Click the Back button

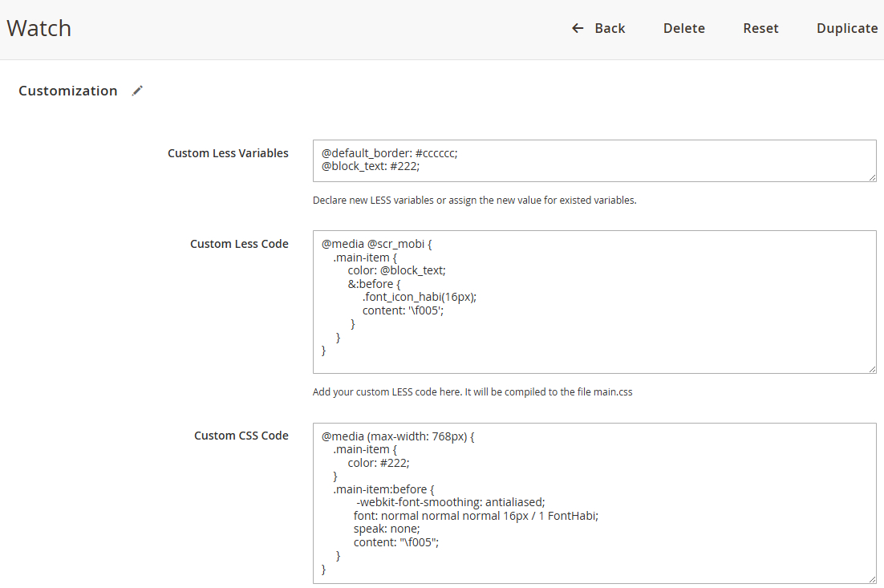(x=598, y=28)
